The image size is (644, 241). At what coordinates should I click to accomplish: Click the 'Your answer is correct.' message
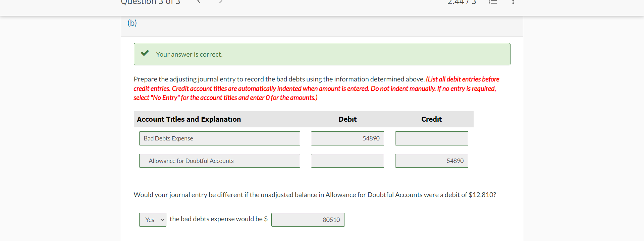(x=189, y=54)
